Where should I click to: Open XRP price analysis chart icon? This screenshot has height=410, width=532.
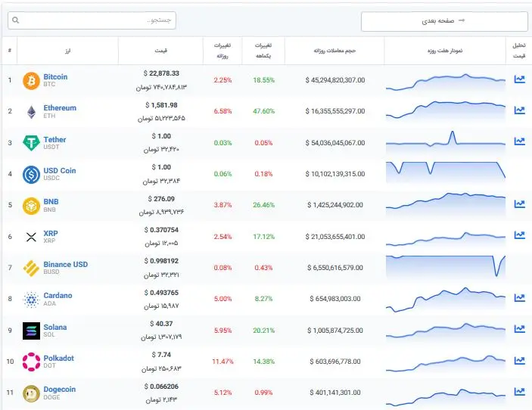(x=519, y=235)
